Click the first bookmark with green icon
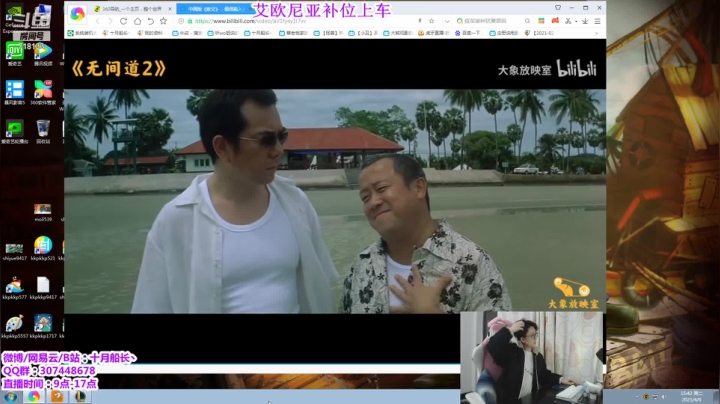Viewport: 720px width, 404px height. tap(82, 33)
